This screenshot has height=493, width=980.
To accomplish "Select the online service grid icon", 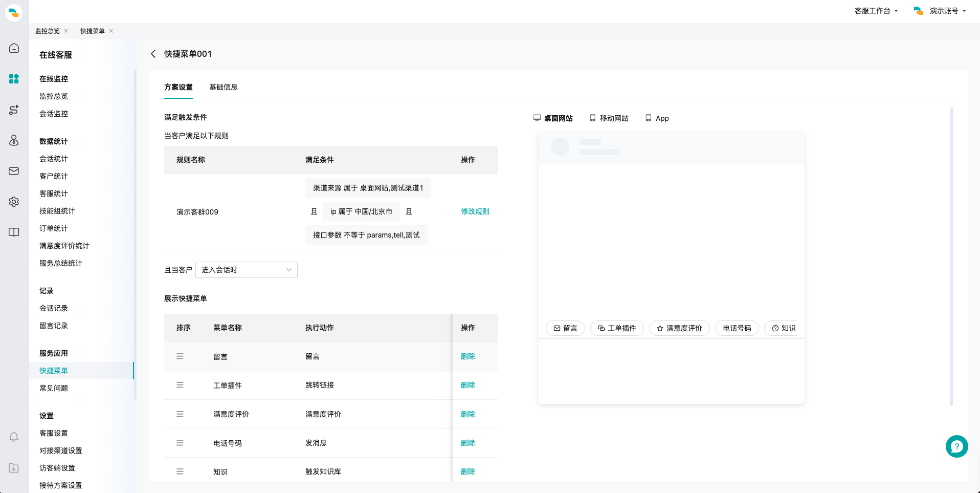I will [x=14, y=79].
